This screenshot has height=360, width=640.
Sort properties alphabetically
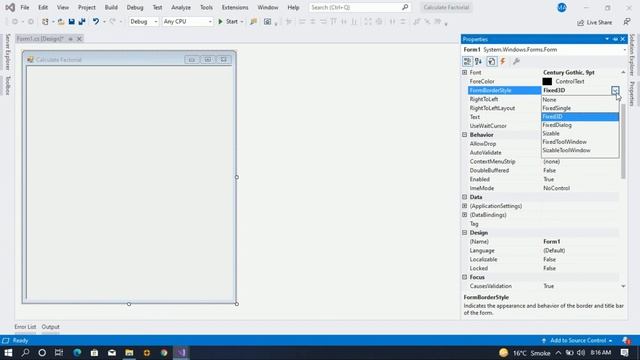click(478, 62)
